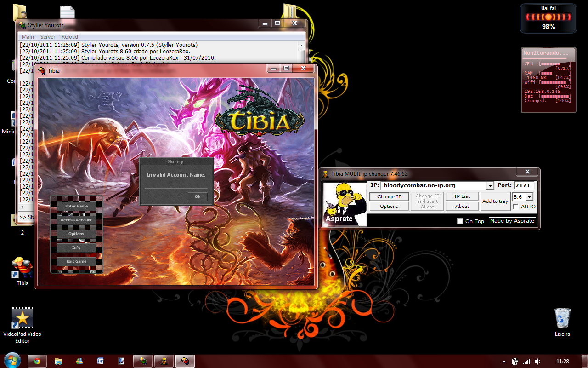The height and width of the screenshot is (368, 588).
Task: Click the Styller Yourots title bar icon
Action: point(23,25)
